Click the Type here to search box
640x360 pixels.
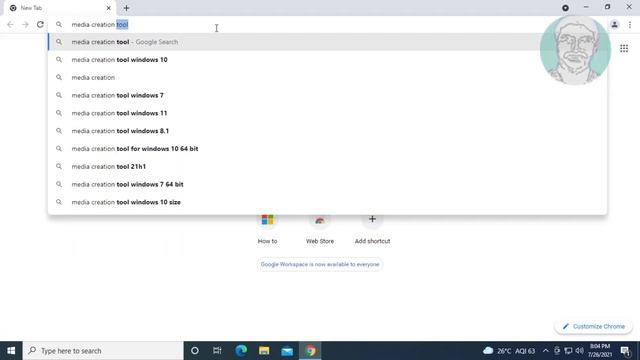click(103, 351)
